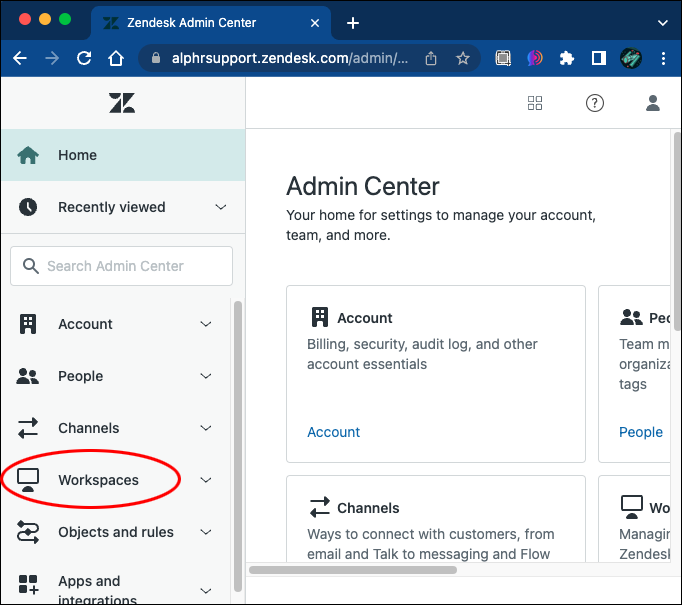Click the Account link in Account card
The image size is (682, 605).
(x=333, y=432)
